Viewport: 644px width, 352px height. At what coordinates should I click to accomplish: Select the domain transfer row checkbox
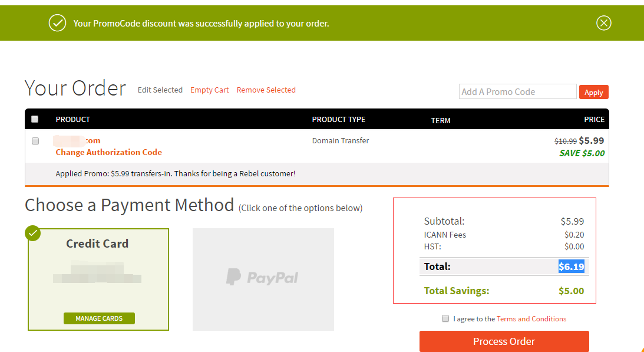coord(35,141)
